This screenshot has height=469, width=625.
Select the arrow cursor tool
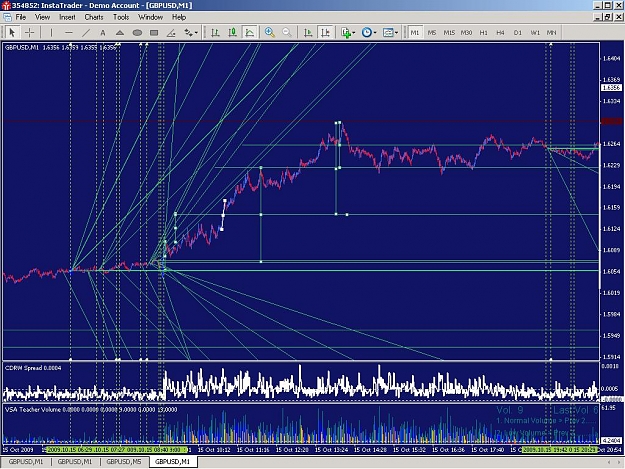pos(12,33)
